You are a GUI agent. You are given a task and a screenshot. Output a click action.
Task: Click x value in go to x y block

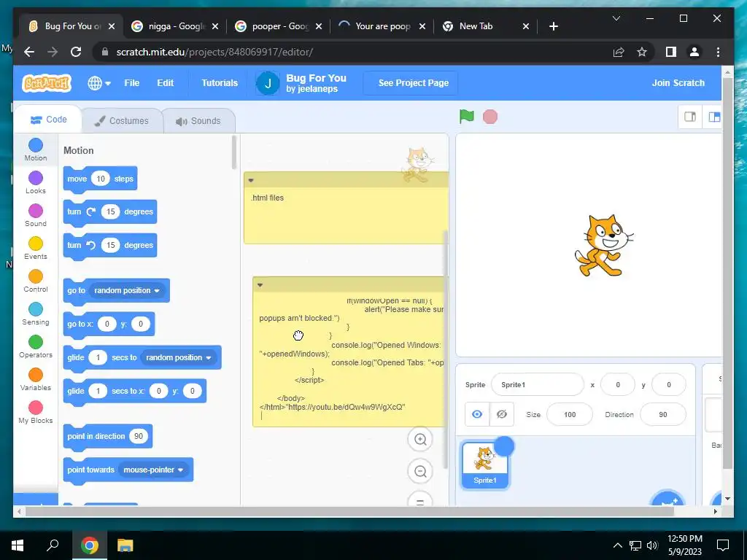coord(107,324)
